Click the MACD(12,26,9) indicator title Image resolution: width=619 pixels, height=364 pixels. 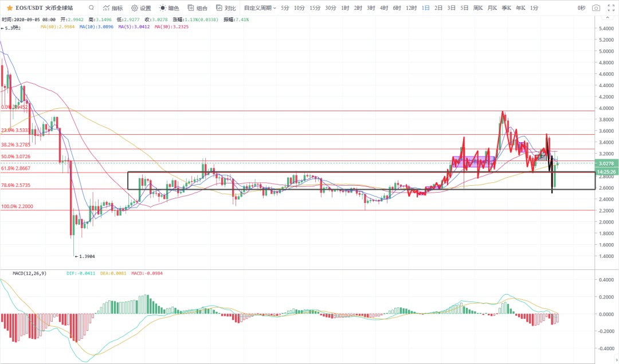click(30, 273)
